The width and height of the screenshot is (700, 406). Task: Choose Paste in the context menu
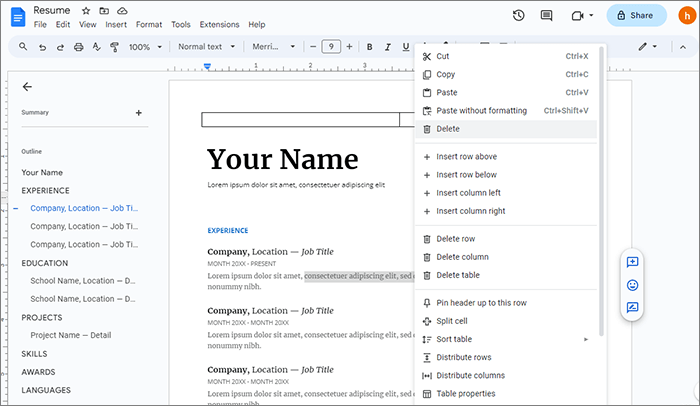(x=506, y=92)
